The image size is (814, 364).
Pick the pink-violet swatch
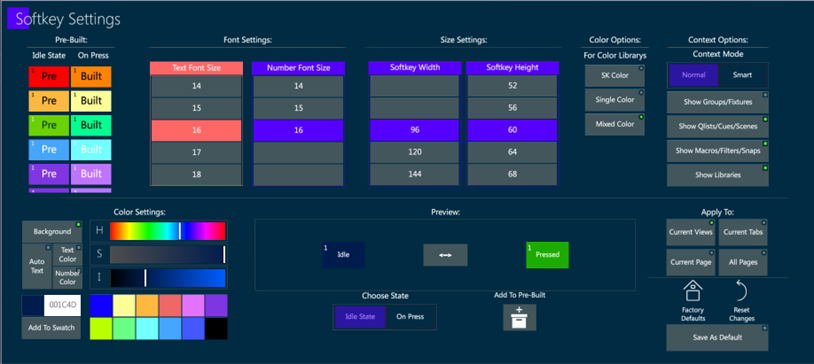click(x=193, y=305)
